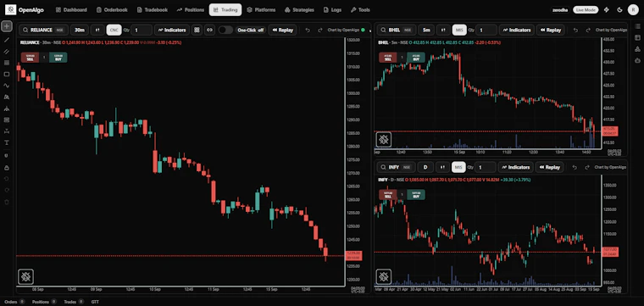Screen dimensions: 644x306
Task: Open the Tradebook tab
Action: (153, 10)
